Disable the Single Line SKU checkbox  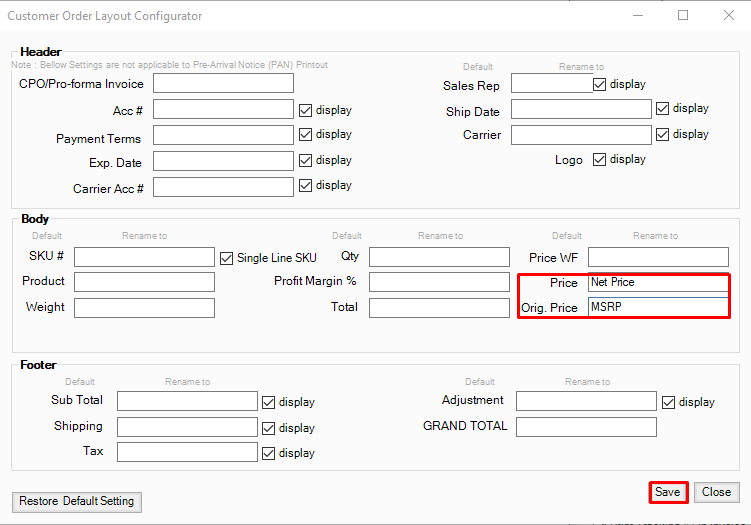tap(227, 257)
